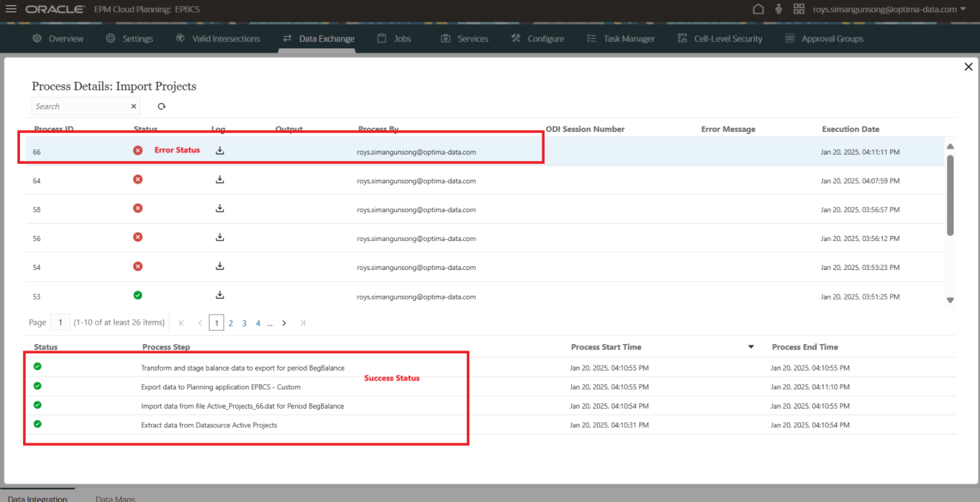Viewport: 980px width, 502px height.
Task: Click the error status icon for process 66
Action: [137, 150]
